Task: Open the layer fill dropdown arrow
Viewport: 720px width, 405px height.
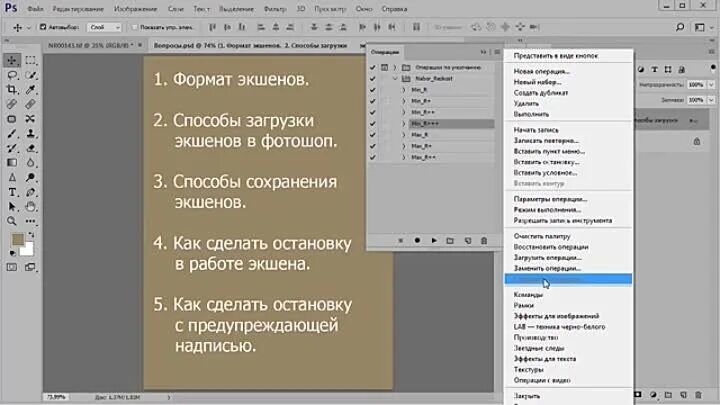Action: pyautogui.click(x=711, y=100)
